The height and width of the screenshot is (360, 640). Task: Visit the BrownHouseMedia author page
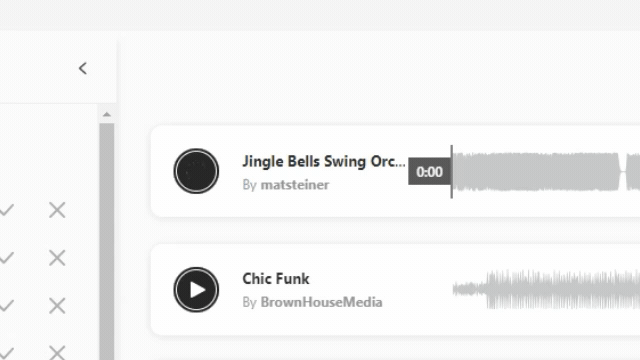321,302
